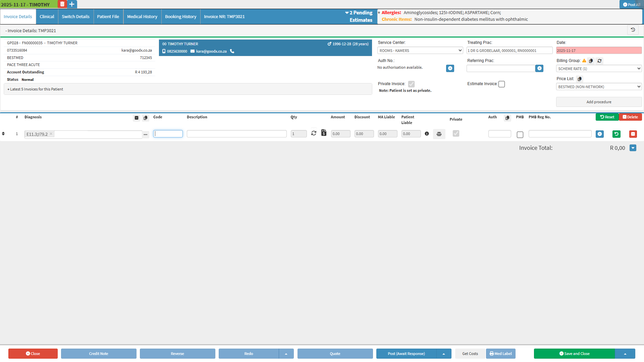Click the Add procedure button
The width and height of the screenshot is (644, 362).
[x=599, y=102]
